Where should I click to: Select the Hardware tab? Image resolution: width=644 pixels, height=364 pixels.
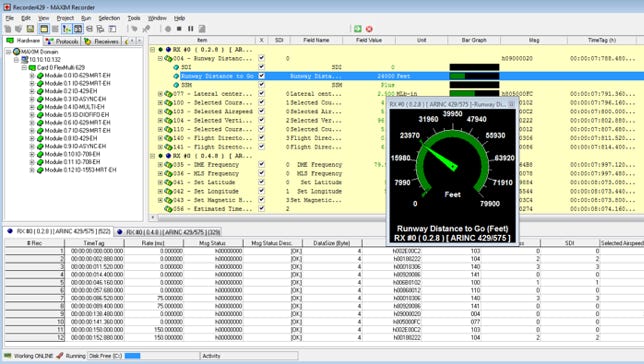[23, 41]
